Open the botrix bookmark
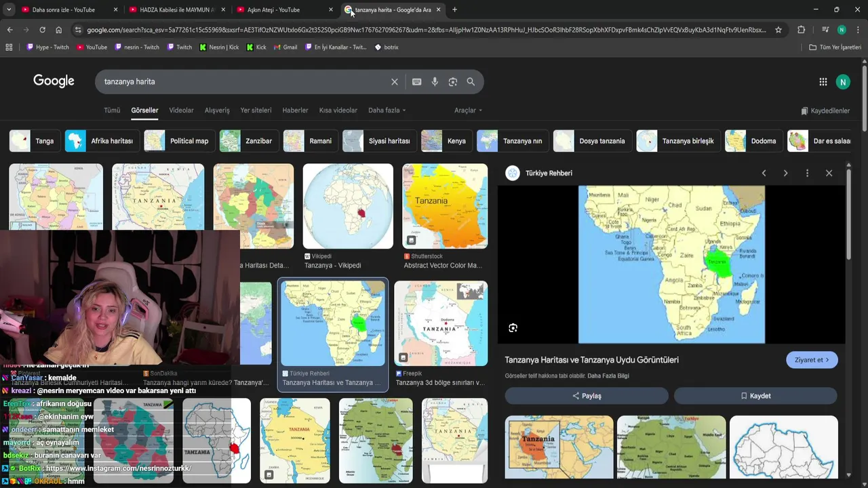This screenshot has height=488, width=868. (x=387, y=47)
